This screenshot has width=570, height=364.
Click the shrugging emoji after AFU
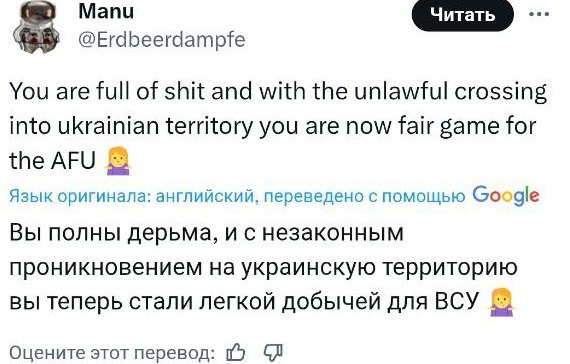[x=118, y=162]
